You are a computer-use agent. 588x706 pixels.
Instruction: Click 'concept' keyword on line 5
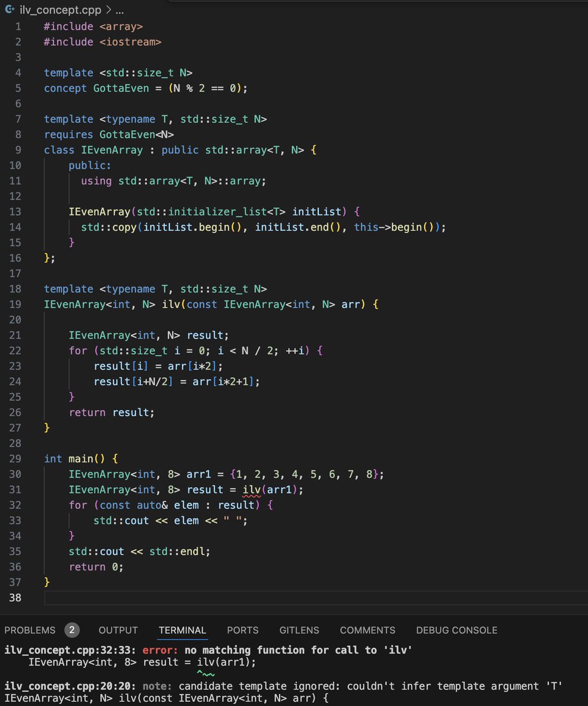[65, 88]
